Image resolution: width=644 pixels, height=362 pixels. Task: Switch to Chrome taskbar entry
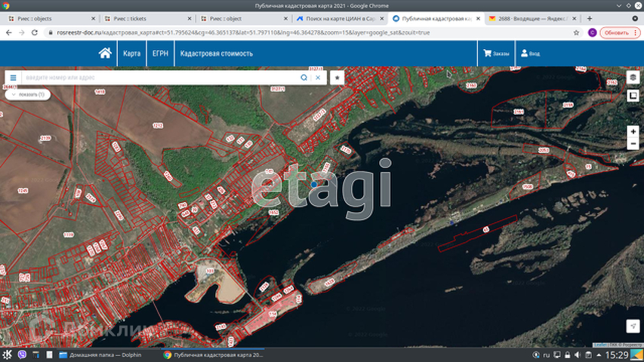[x=213, y=354]
